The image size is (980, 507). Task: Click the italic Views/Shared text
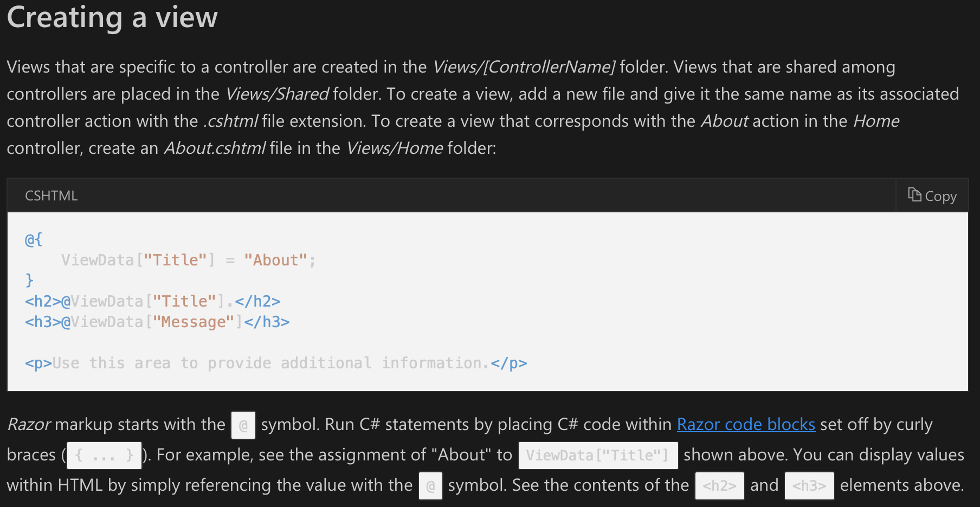(x=277, y=94)
